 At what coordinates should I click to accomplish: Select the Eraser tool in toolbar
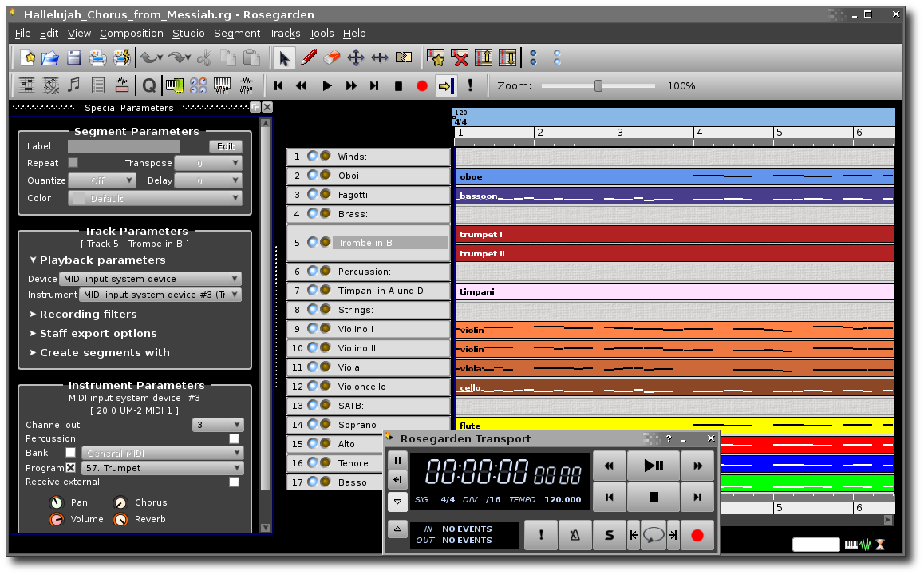point(333,57)
